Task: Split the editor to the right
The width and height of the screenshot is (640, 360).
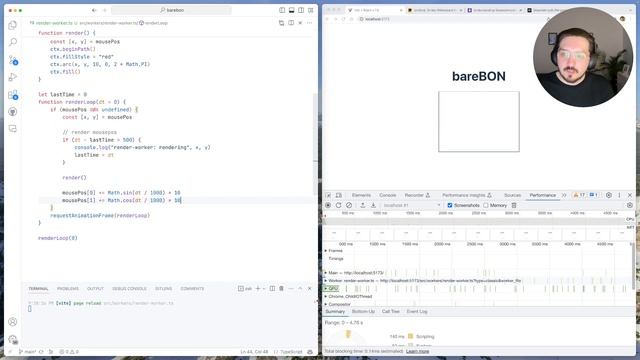Action: click(291, 23)
